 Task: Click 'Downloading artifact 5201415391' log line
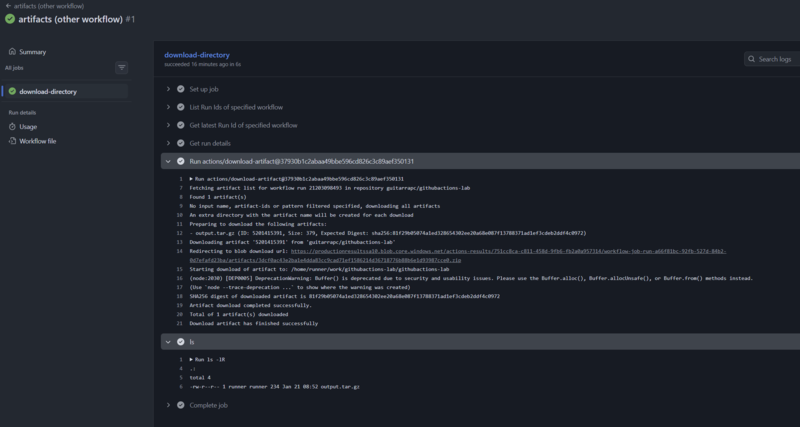click(292, 242)
